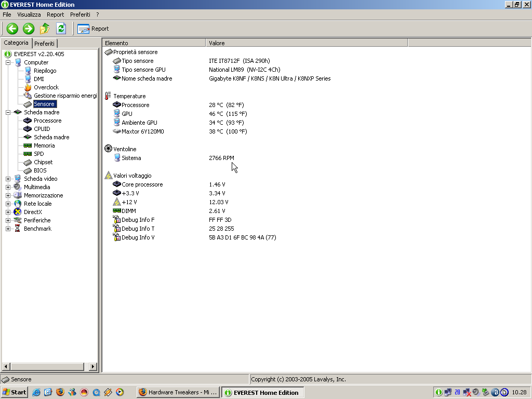Click the Benchmark hourglass icon

click(18, 229)
